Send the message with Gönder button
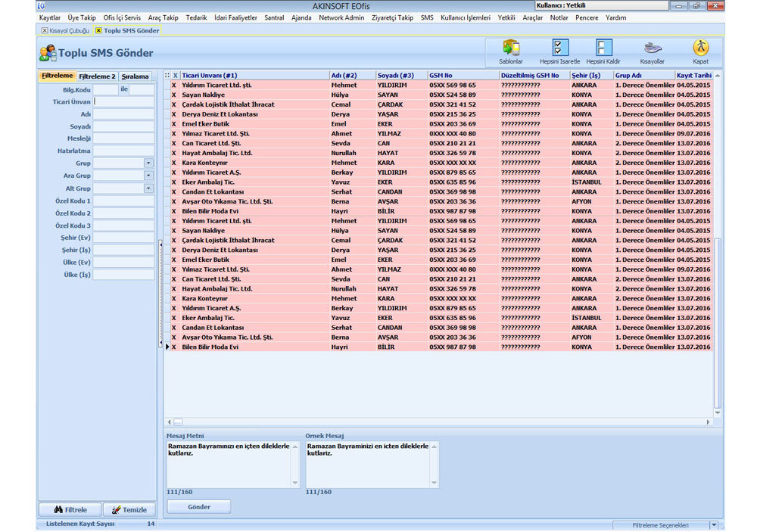Image resolution: width=757 pixels, height=532 pixels. [199, 507]
